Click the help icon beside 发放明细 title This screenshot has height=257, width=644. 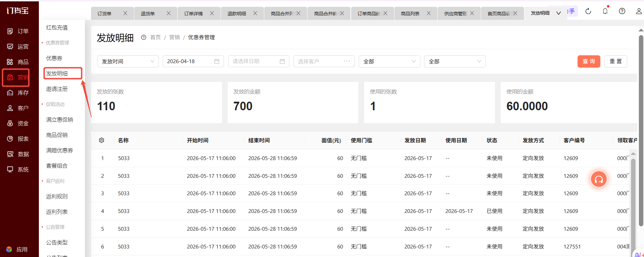coord(144,38)
